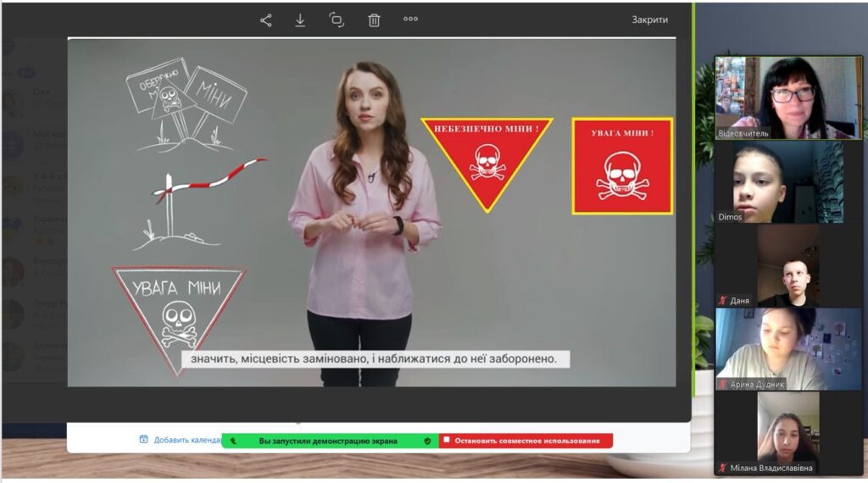
Task: Click the subtitle text 'значить, місцевість заміновано'
Action: pyautogui.click(x=280, y=359)
